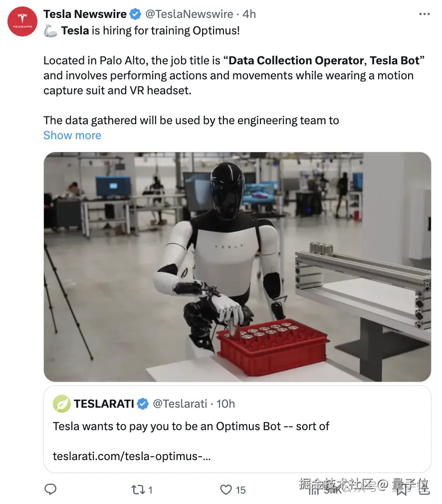Viewport: 442px width, 504px height.
Task: Click the blue verified badge beside Tesla Newswire
Action: tap(135, 14)
